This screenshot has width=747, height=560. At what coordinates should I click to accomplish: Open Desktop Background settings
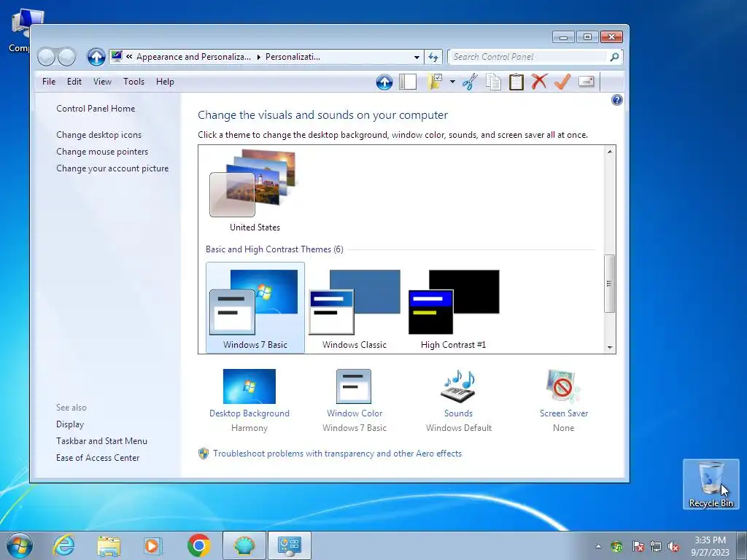point(249,400)
